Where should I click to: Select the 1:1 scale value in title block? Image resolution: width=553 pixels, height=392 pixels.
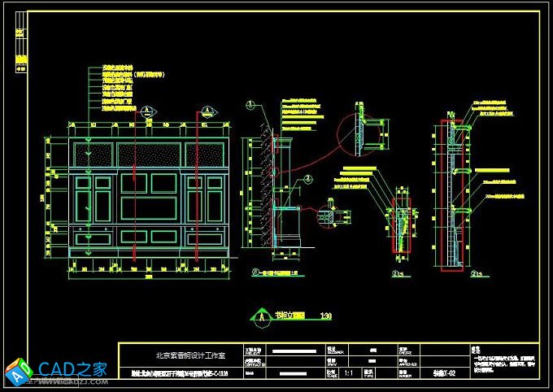click(350, 374)
